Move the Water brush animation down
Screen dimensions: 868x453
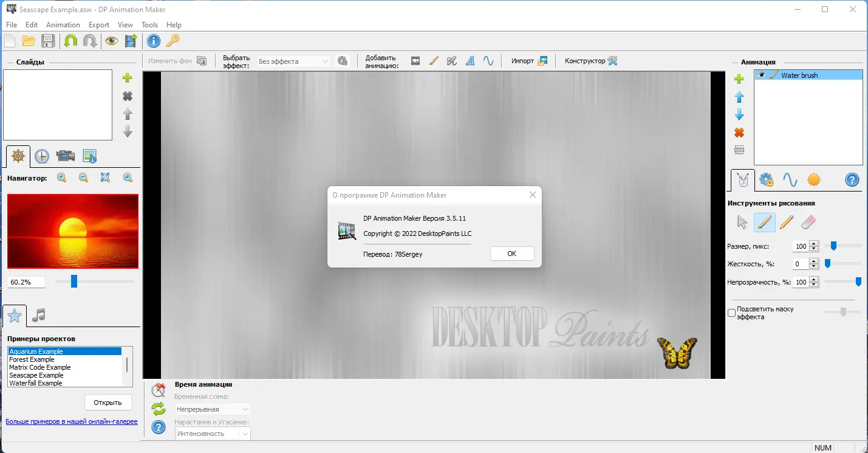coord(739,114)
